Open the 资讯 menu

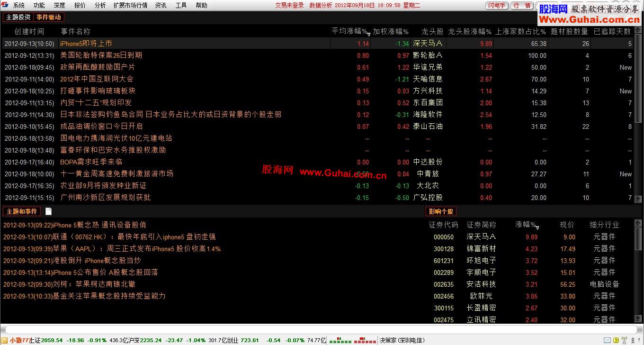click(161, 5)
